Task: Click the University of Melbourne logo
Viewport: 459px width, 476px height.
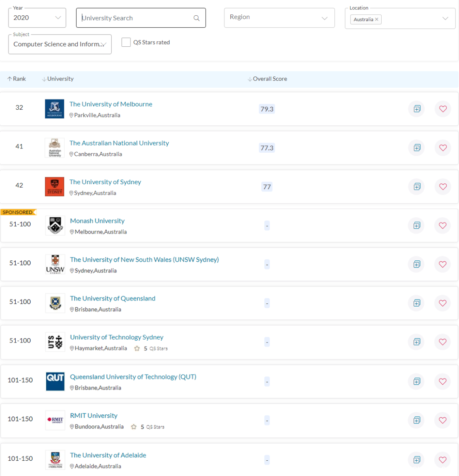Action: coord(54,108)
